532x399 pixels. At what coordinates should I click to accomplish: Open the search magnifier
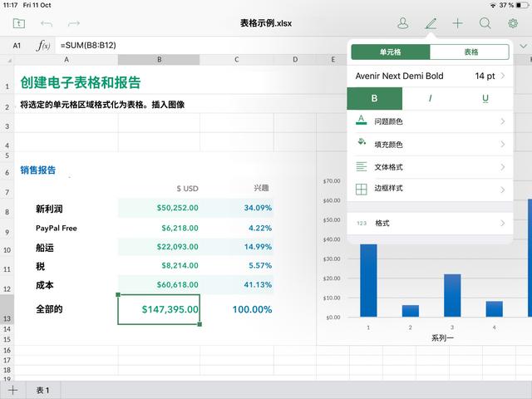[485, 23]
